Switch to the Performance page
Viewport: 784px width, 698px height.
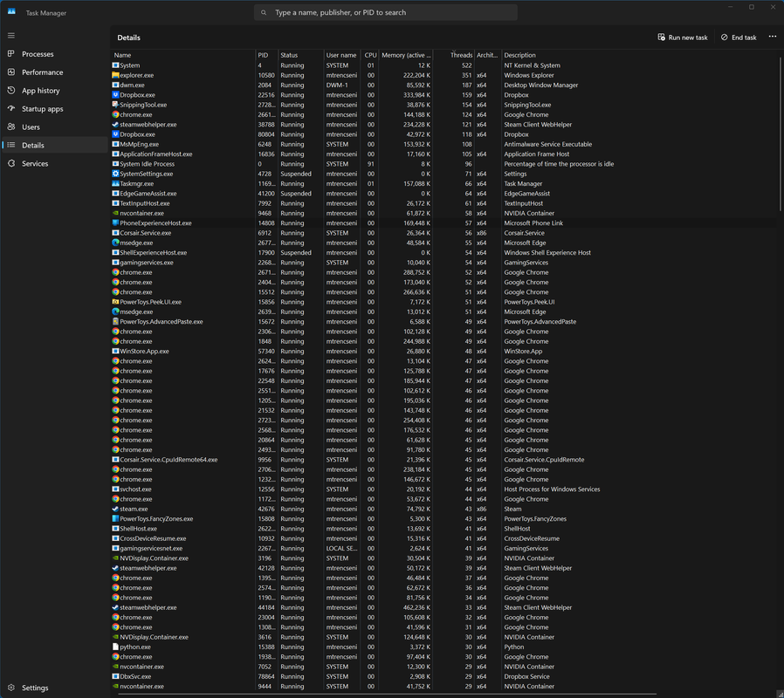coord(54,72)
